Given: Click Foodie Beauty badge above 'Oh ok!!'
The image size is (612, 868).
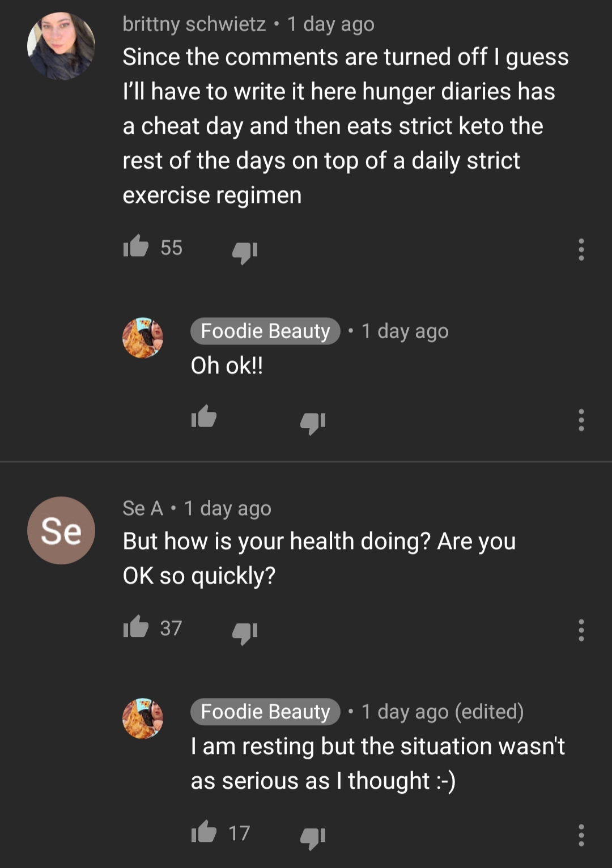Looking at the screenshot, I should (x=265, y=331).
